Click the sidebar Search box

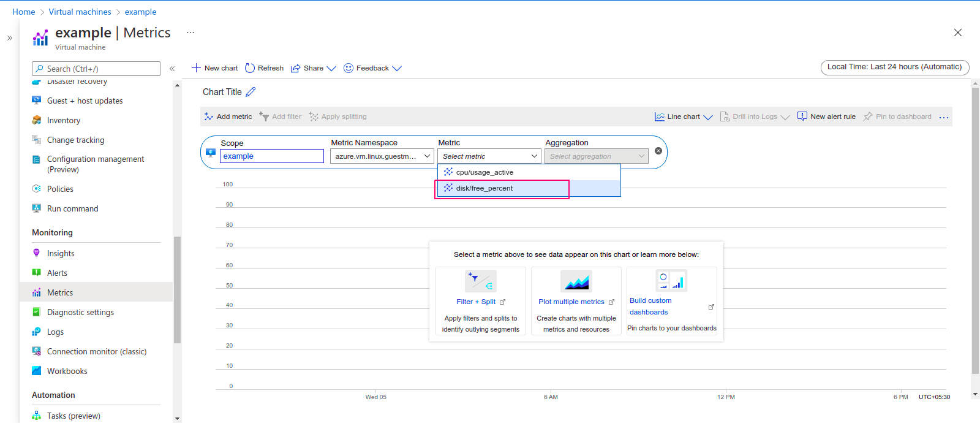(96, 69)
